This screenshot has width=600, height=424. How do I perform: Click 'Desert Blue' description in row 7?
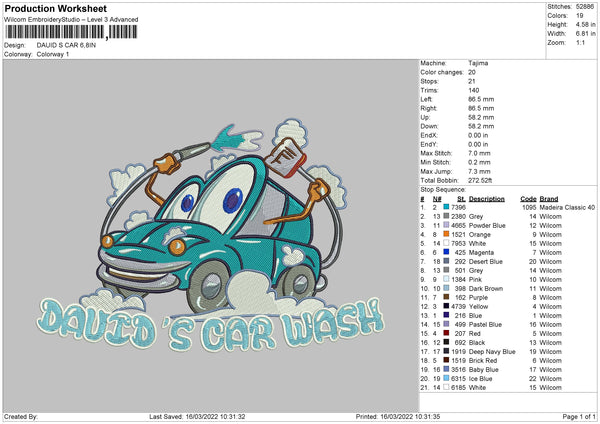tap(486, 261)
